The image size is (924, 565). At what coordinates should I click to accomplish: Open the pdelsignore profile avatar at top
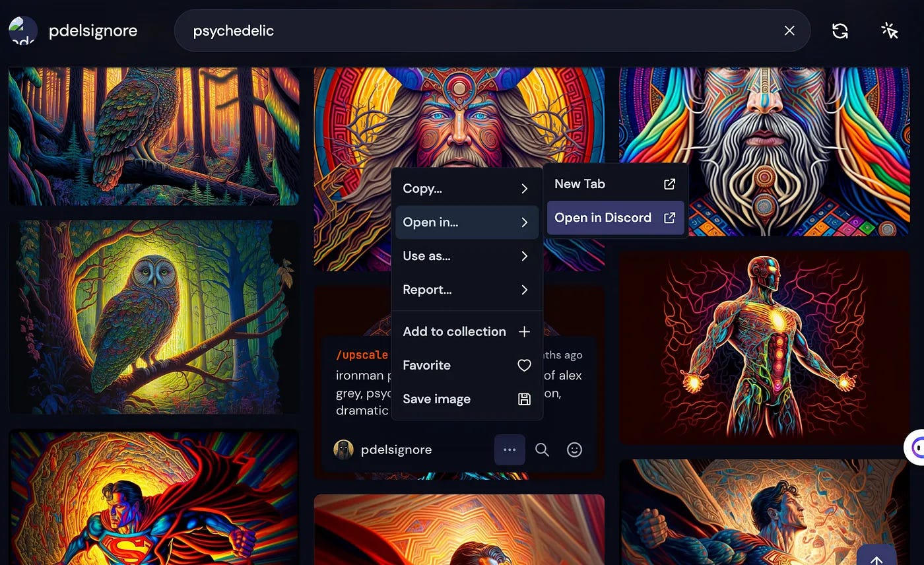point(22,30)
